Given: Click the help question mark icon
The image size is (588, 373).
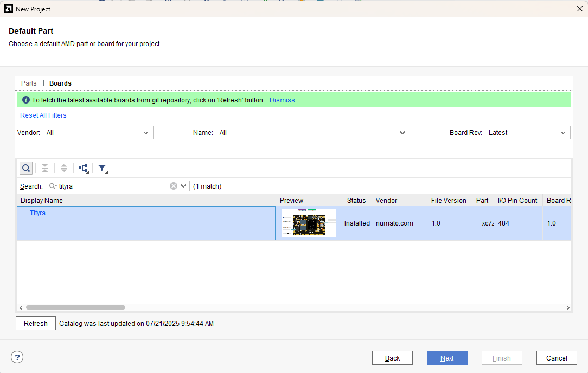Looking at the screenshot, I should tap(17, 357).
